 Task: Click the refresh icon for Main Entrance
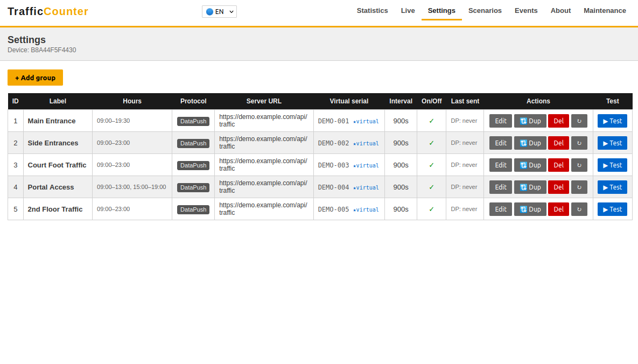click(x=579, y=121)
